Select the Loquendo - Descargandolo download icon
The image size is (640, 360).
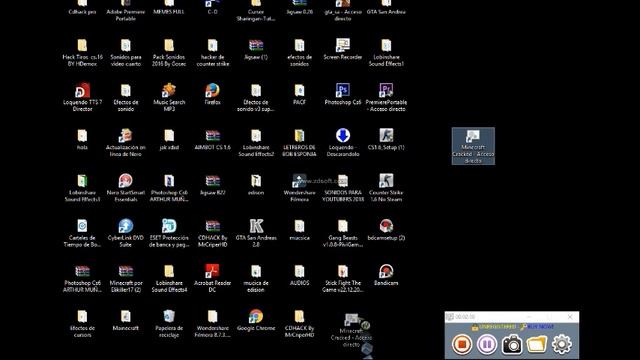[x=343, y=143]
